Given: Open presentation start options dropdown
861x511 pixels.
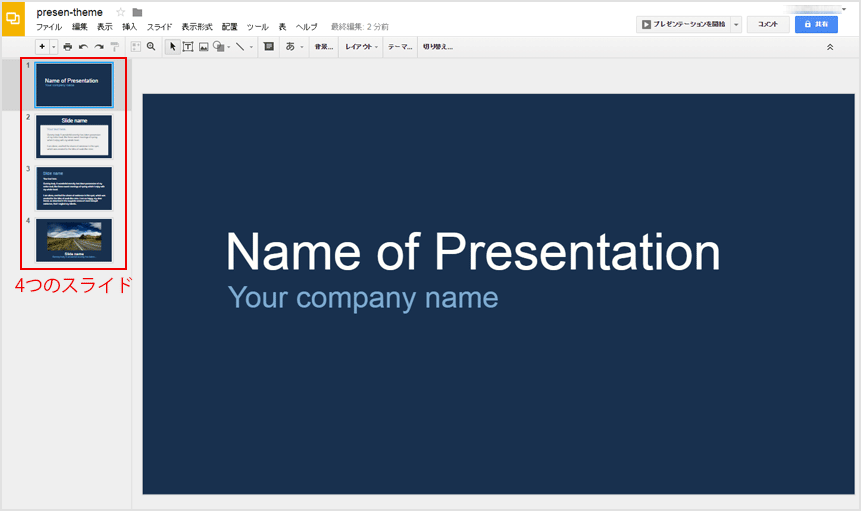Looking at the screenshot, I should [736, 24].
